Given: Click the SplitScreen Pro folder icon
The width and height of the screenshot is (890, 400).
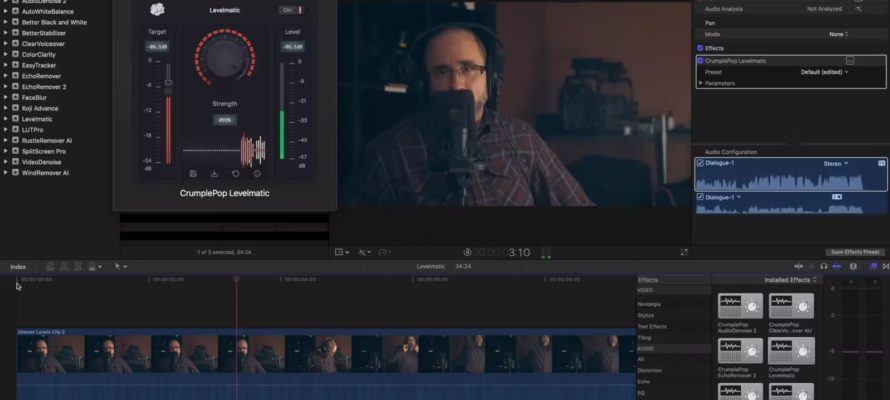Looking at the screenshot, I should click(15, 151).
